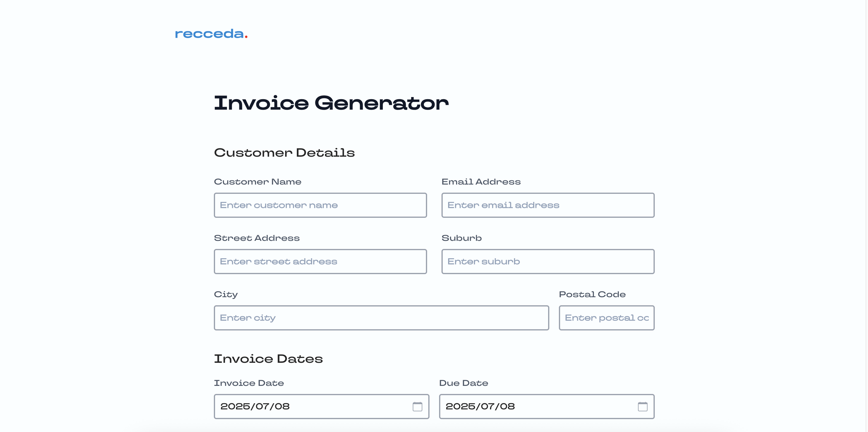Open the Invoice Date calendar picker icon
868x432 pixels.
coord(417,407)
